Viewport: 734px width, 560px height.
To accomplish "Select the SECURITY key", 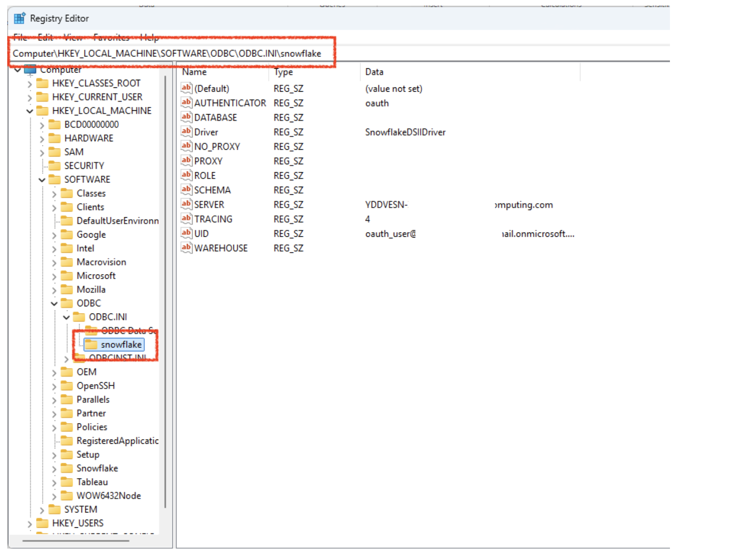I will pos(84,165).
